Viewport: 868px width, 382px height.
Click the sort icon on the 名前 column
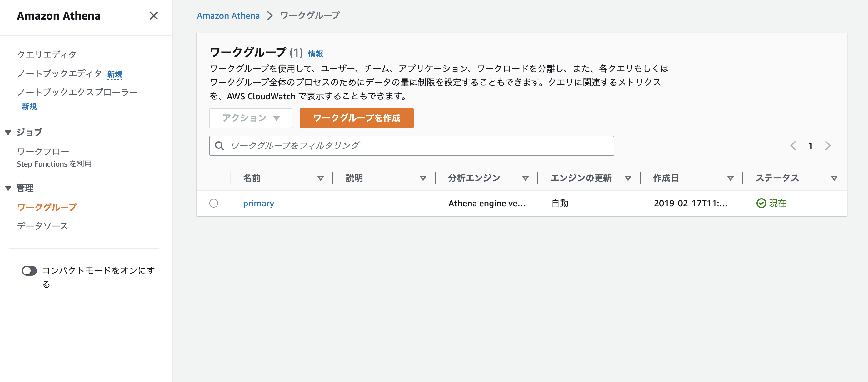pos(320,178)
